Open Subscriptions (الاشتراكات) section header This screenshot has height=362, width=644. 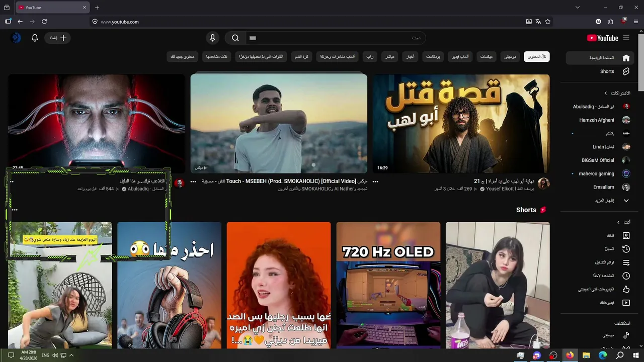[x=617, y=93]
